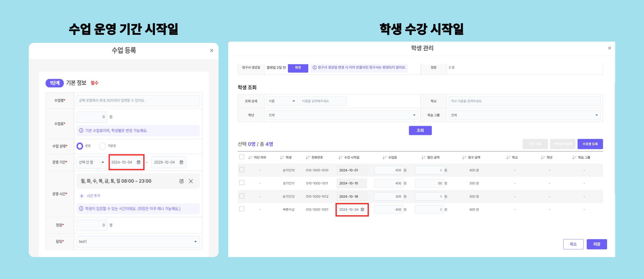The width and height of the screenshot is (644, 279).
Task: Check the box for student 송가인10
Action: pos(242,170)
